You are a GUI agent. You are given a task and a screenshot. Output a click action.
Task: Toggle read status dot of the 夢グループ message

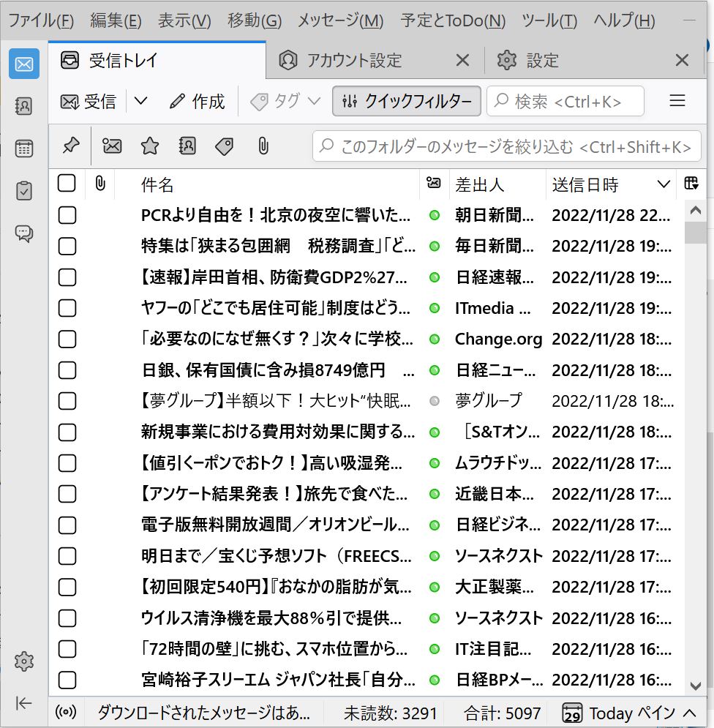435,401
